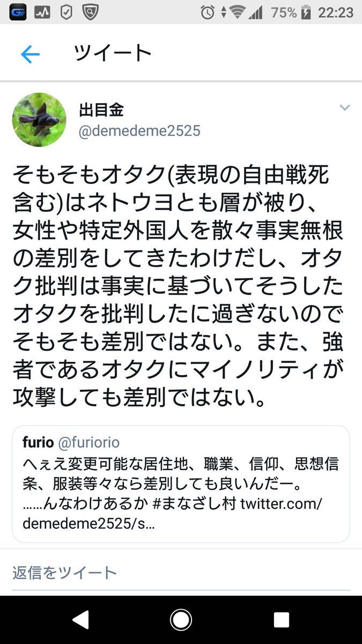Tap the alarm clock status icon

(208, 12)
